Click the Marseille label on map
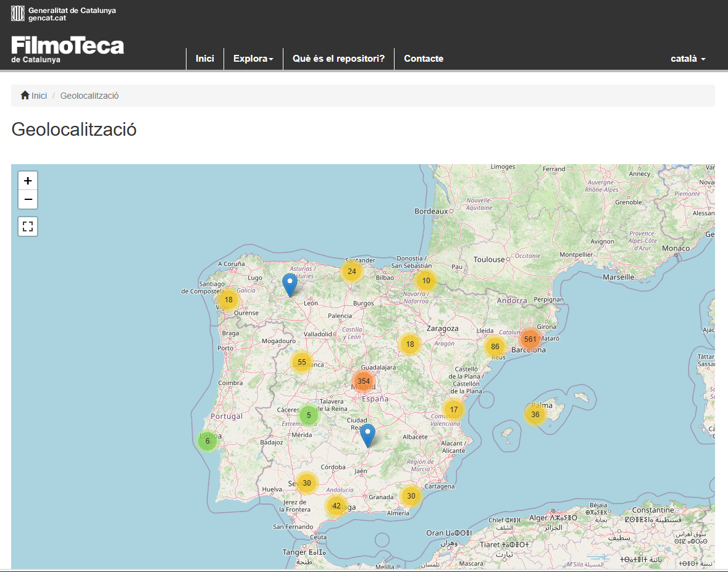Image resolution: width=728 pixels, height=572 pixels. point(619,277)
